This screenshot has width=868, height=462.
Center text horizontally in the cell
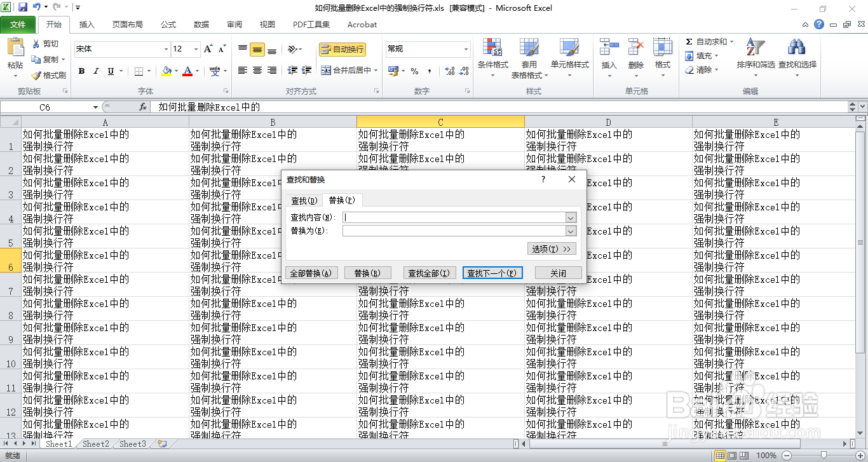pyautogui.click(x=257, y=71)
